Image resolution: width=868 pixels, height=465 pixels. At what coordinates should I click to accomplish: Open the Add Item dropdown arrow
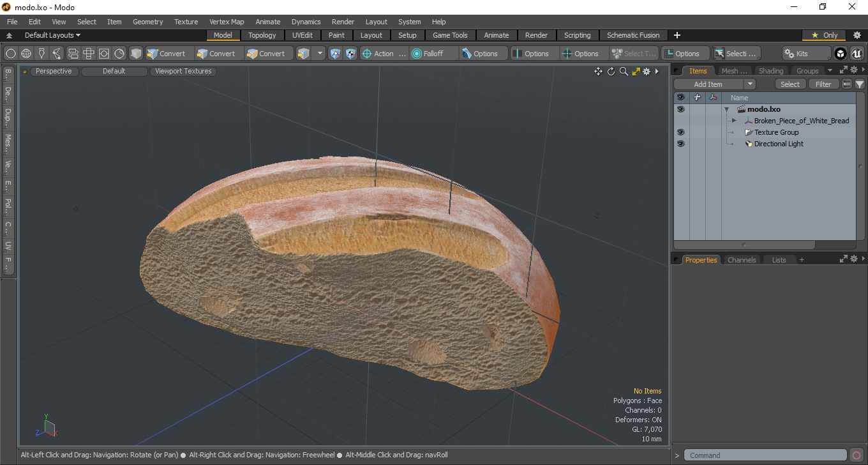point(750,84)
